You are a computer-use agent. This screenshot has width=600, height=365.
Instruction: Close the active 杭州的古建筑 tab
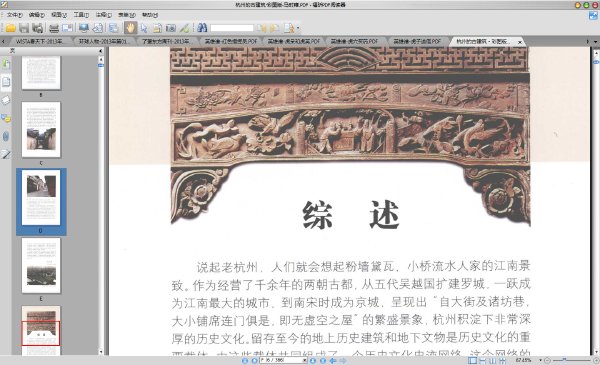coord(520,42)
